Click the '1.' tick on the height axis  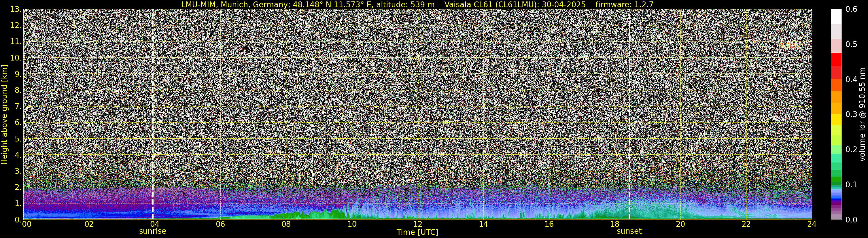(18, 204)
